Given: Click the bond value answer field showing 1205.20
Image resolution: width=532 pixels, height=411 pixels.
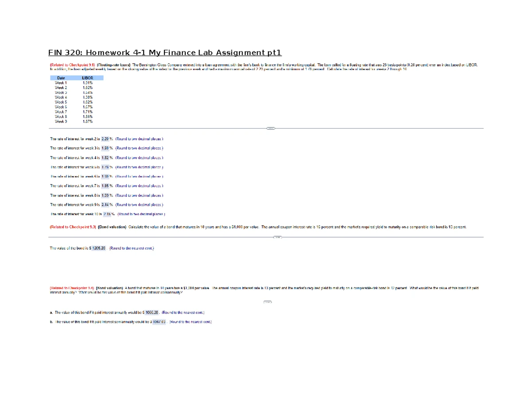Looking at the screenshot, I should [98, 248].
